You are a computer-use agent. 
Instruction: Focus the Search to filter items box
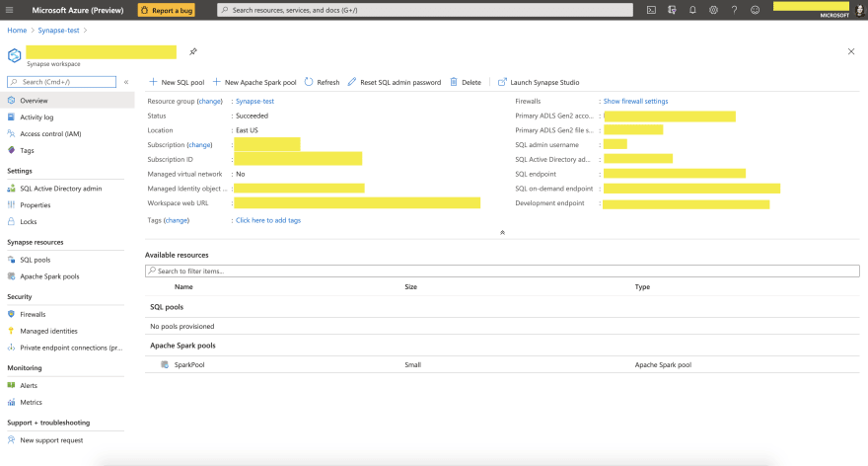pos(502,271)
